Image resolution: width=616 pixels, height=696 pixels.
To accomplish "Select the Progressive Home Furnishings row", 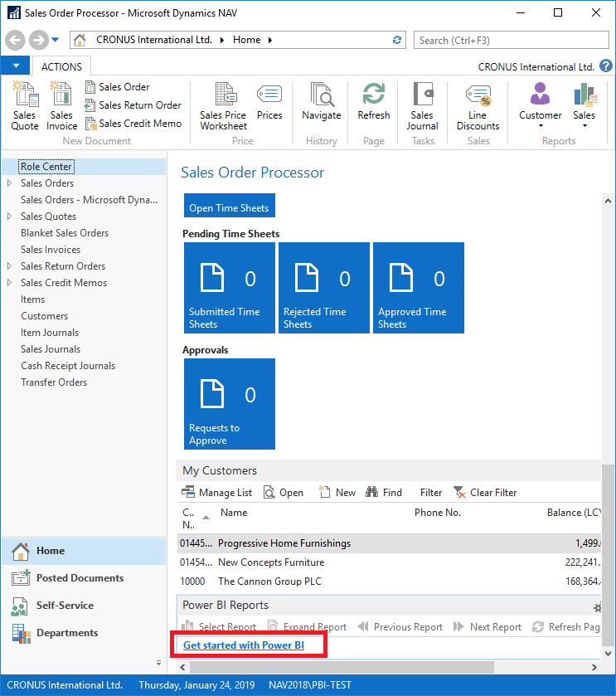I will click(x=389, y=543).
